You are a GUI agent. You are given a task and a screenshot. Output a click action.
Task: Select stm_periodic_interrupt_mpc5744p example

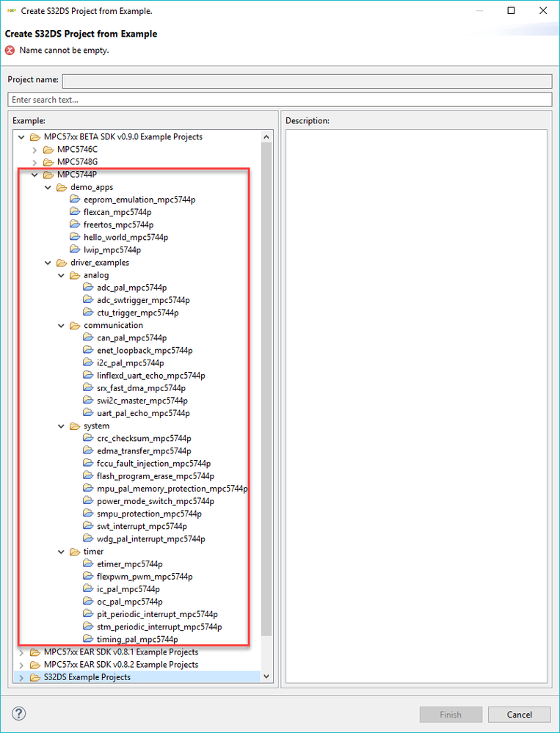(x=159, y=627)
